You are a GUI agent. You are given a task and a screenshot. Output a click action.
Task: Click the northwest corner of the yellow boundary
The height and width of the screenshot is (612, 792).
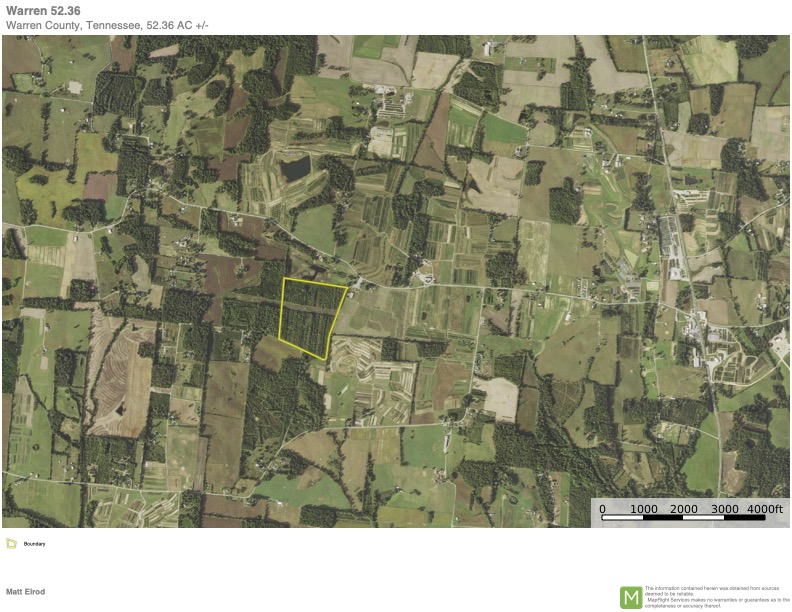tap(283, 279)
